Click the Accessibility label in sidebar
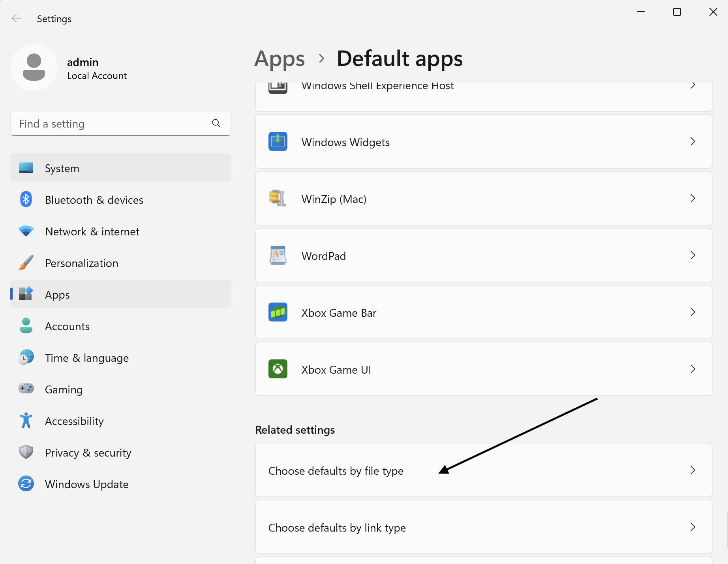This screenshot has height=564, width=728. pos(74,421)
